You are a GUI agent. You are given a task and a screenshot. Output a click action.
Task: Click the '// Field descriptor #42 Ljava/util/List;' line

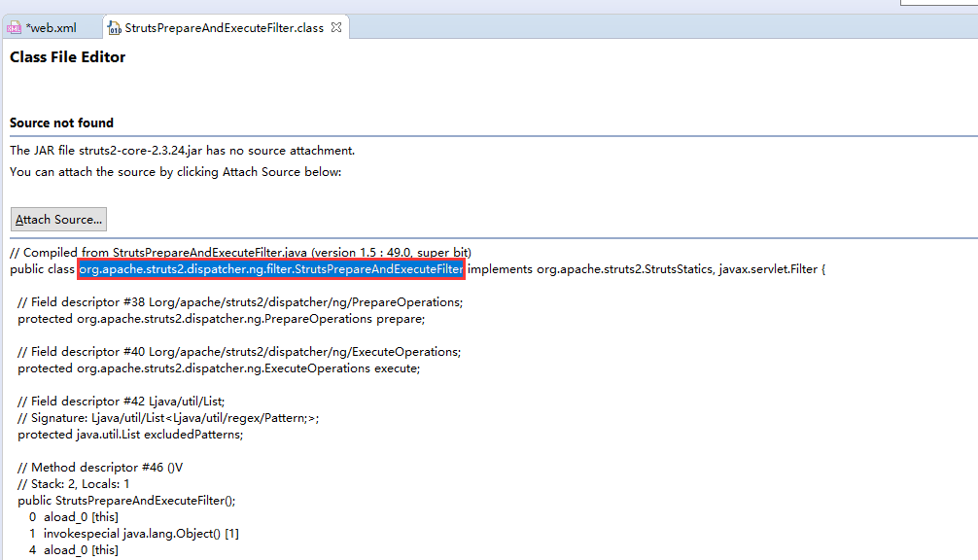[x=121, y=402]
